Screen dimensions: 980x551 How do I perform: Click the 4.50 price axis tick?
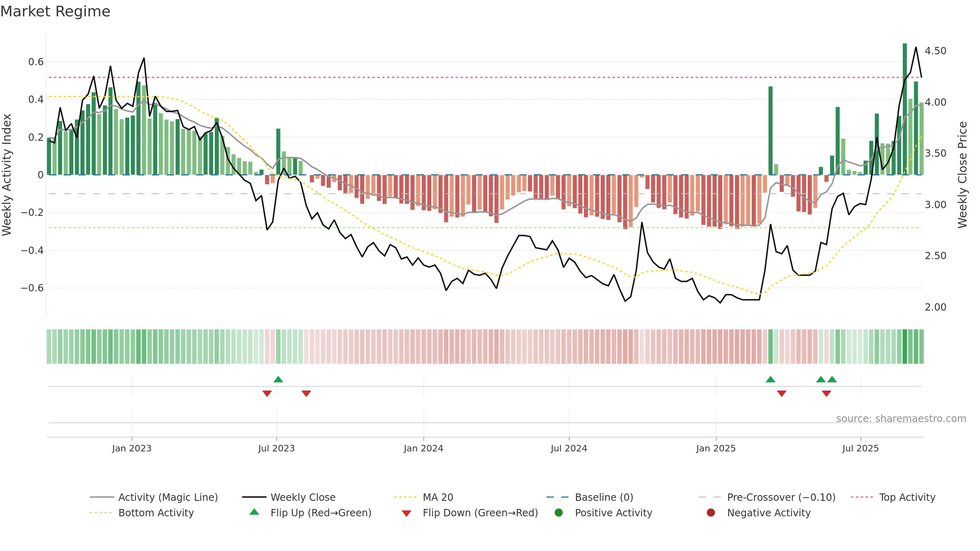(x=935, y=51)
